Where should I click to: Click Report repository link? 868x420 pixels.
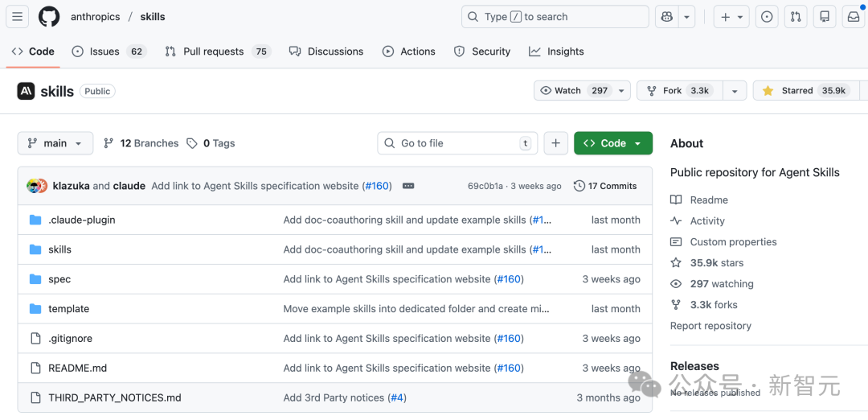pyautogui.click(x=710, y=326)
